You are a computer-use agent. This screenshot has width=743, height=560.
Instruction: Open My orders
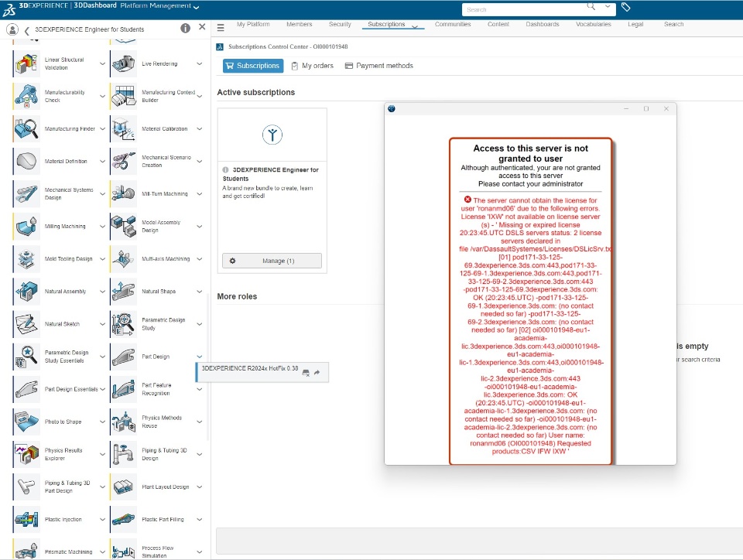(x=312, y=66)
